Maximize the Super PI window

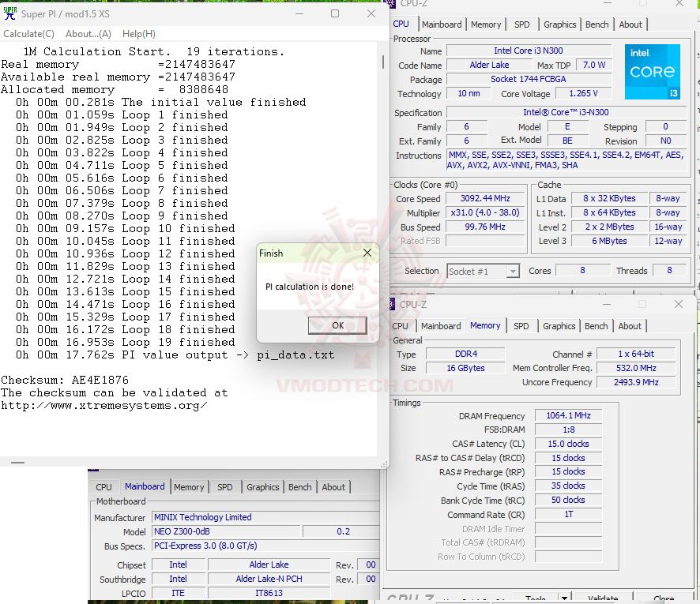[335, 13]
